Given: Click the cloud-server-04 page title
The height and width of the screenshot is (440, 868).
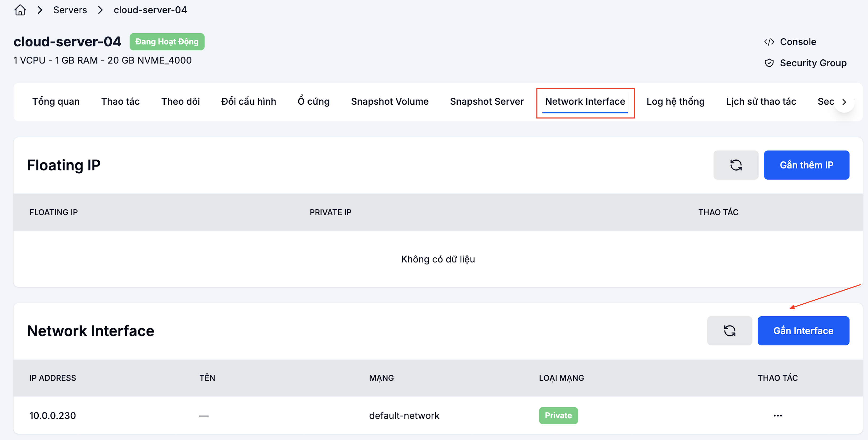Looking at the screenshot, I should (67, 42).
